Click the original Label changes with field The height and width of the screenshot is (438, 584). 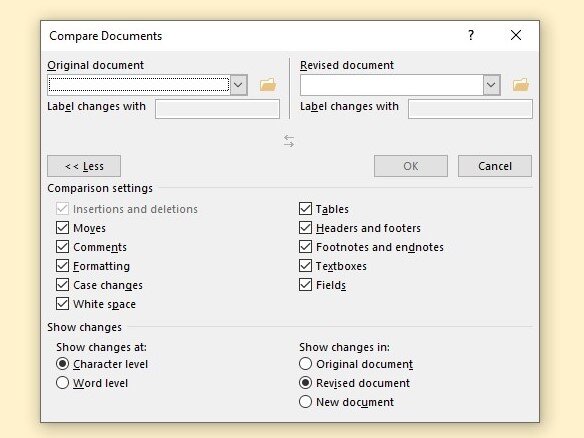click(x=217, y=109)
